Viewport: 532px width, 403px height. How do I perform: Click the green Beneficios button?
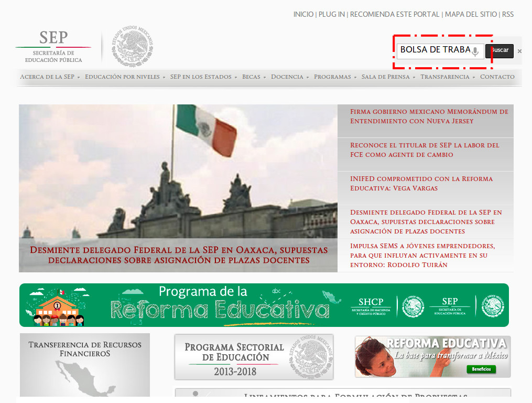[x=481, y=369]
